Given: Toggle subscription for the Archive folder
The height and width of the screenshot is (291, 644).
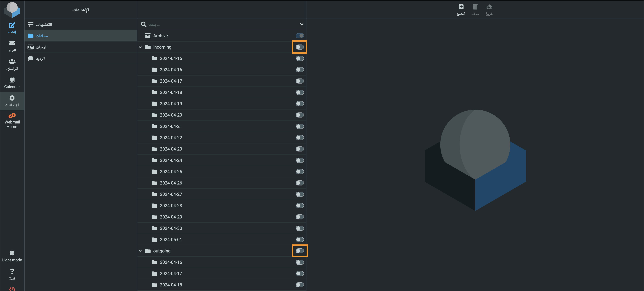Looking at the screenshot, I should click(x=300, y=36).
